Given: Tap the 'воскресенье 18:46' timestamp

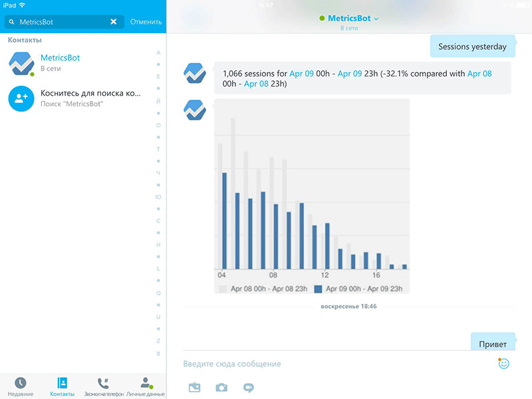Looking at the screenshot, I should coord(348,307).
